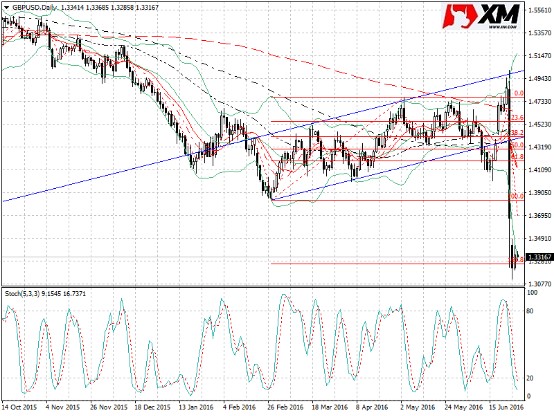Select the 23.6 Fibonacci retracement label
Screen dimensions: 554x416
pyautogui.click(x=517, y=117)
